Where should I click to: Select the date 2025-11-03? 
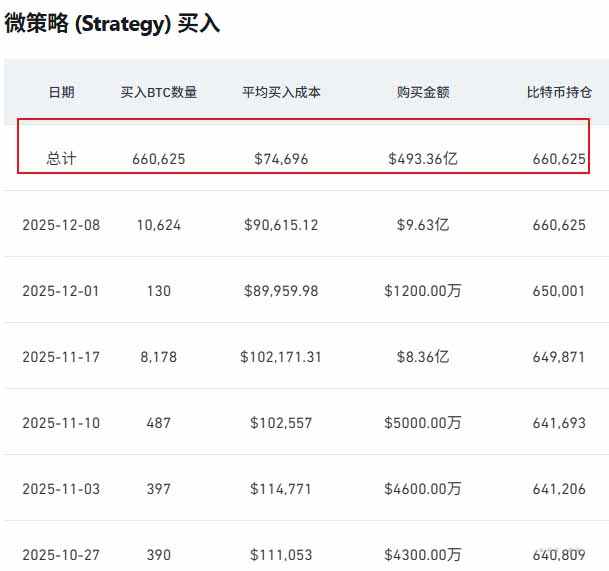[61, 489]
